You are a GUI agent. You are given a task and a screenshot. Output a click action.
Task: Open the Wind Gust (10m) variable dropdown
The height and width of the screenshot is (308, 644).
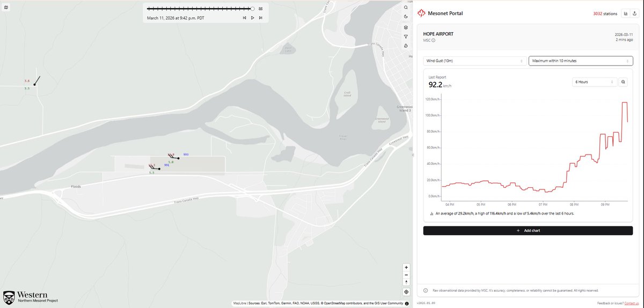pos(474,61)
